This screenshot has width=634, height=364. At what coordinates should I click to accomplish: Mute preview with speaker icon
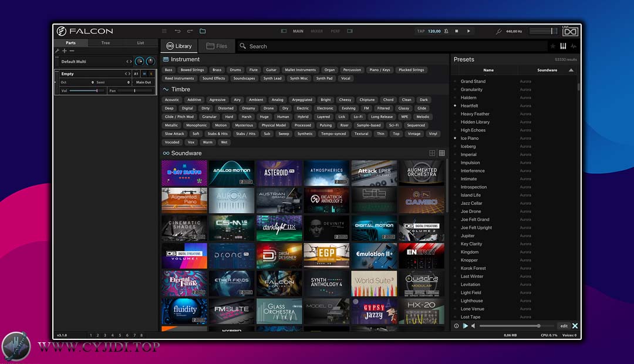point(473,326)
